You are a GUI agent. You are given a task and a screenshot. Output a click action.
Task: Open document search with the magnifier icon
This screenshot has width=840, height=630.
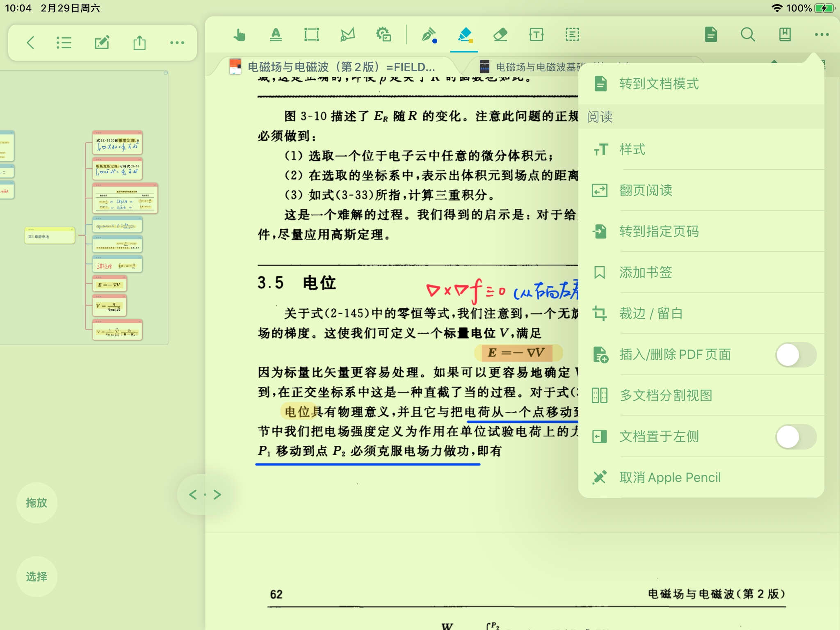(x=748, y=35)
